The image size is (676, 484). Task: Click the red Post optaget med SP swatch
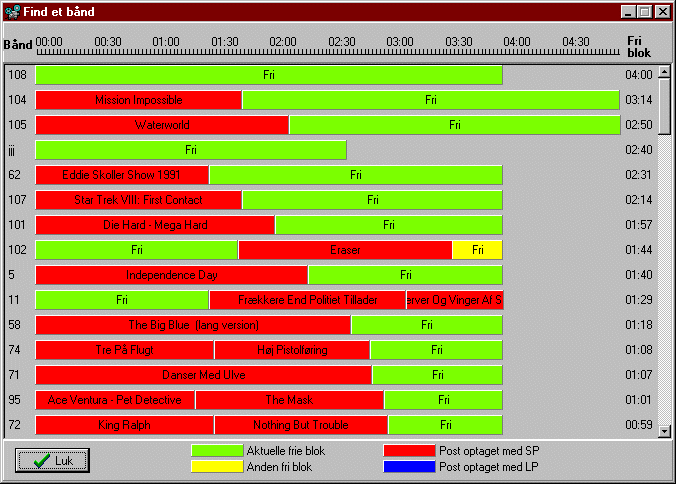click(409, 451)
